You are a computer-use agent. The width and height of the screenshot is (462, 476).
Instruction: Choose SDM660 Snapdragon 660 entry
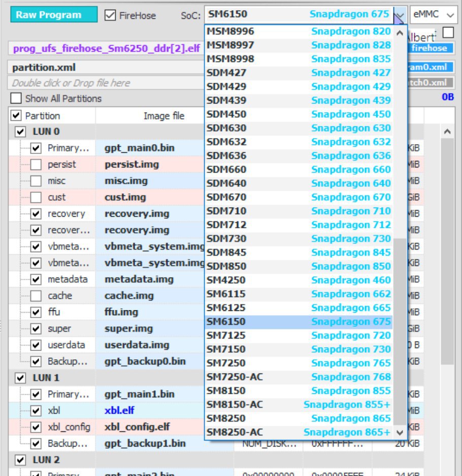point(299,169)
